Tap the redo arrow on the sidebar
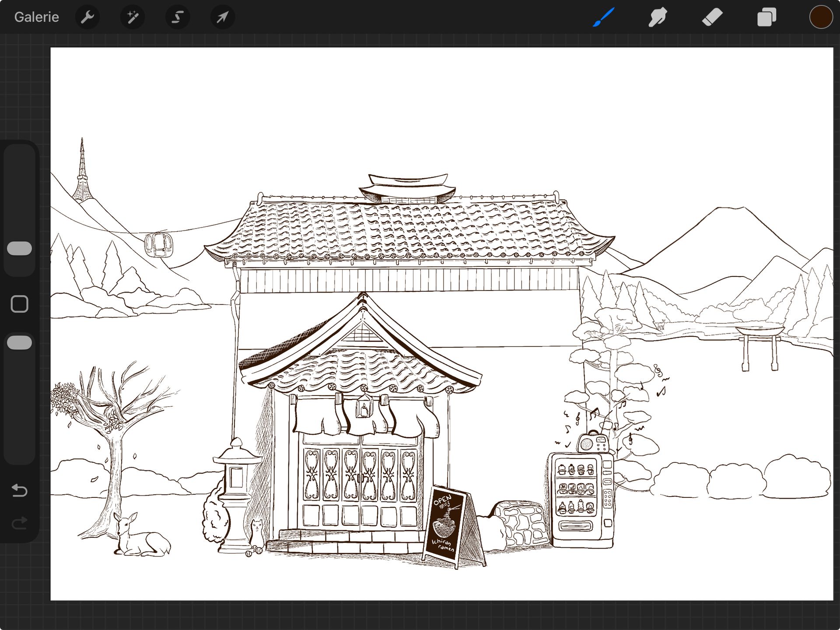Screen dimensions: 840x630 tap(19, 524)
